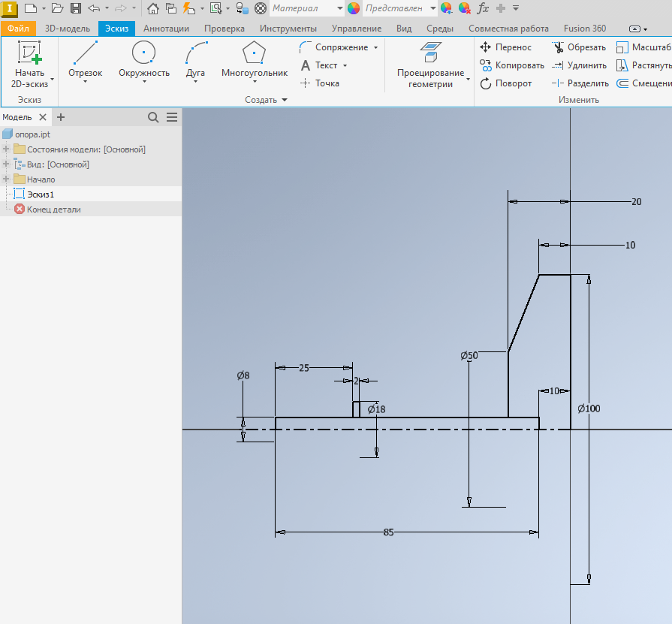Save the document with the floppy icon
This screenshot has width=672, height=624.
coord(76,8)
